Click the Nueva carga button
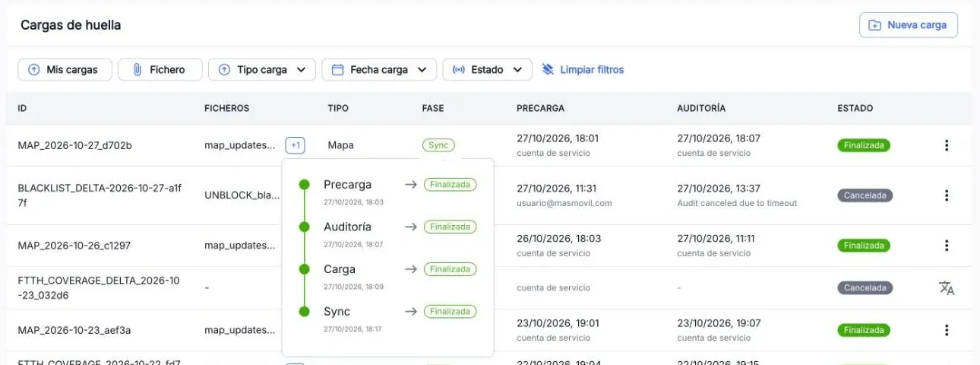 click(908, 25)
